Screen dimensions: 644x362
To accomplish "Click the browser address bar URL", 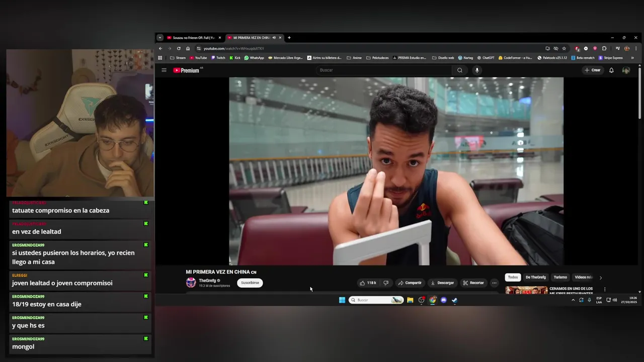I will click(x=233, y=48).
